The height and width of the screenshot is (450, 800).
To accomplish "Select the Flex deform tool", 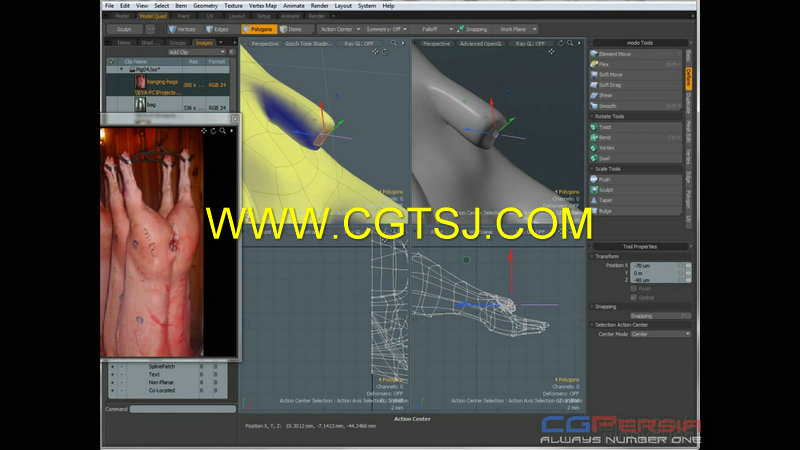I will pos(636,64).
